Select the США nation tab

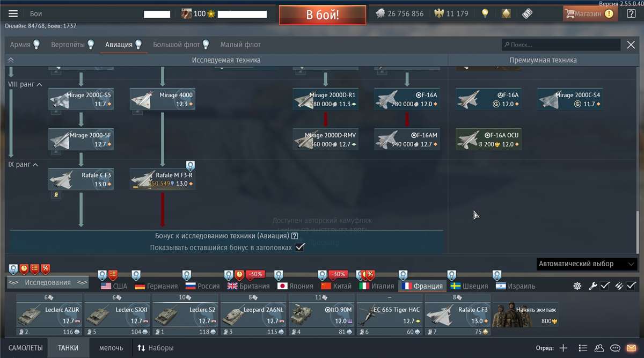coord(114,286)
